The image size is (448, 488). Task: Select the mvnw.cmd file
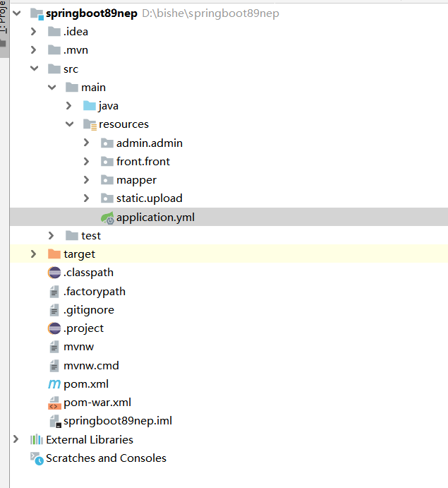pos(91,366)
